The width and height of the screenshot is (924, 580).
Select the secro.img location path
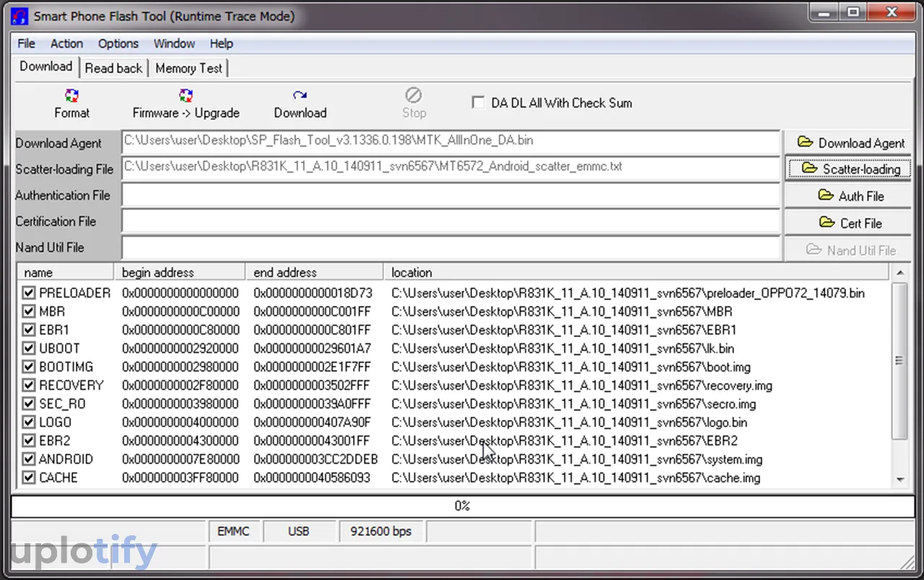coord(574,404)
